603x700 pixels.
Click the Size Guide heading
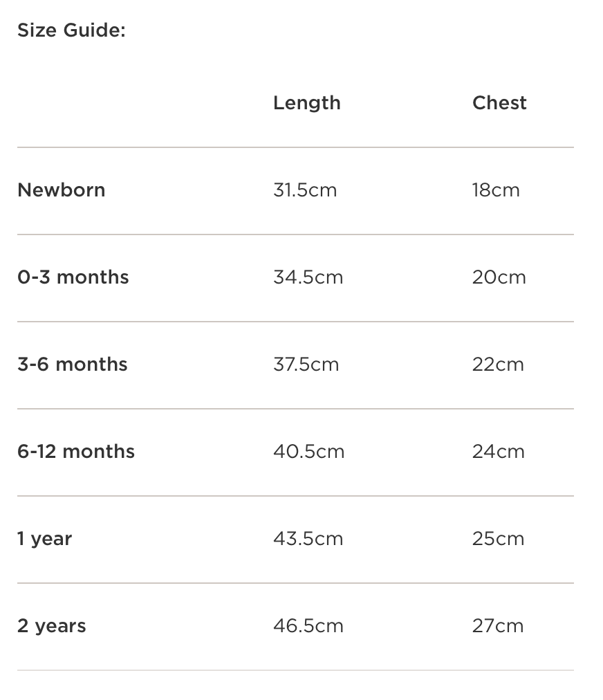pos(71,30)
